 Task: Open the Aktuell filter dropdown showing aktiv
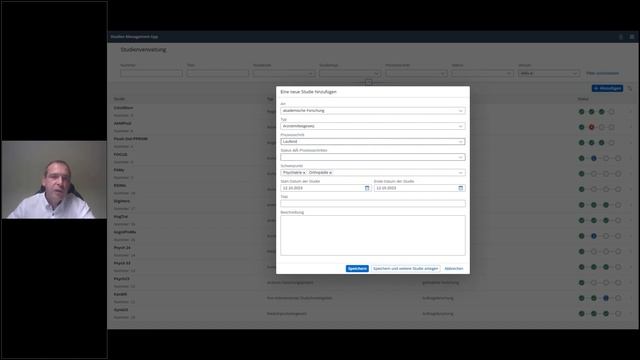click(549, 73)
